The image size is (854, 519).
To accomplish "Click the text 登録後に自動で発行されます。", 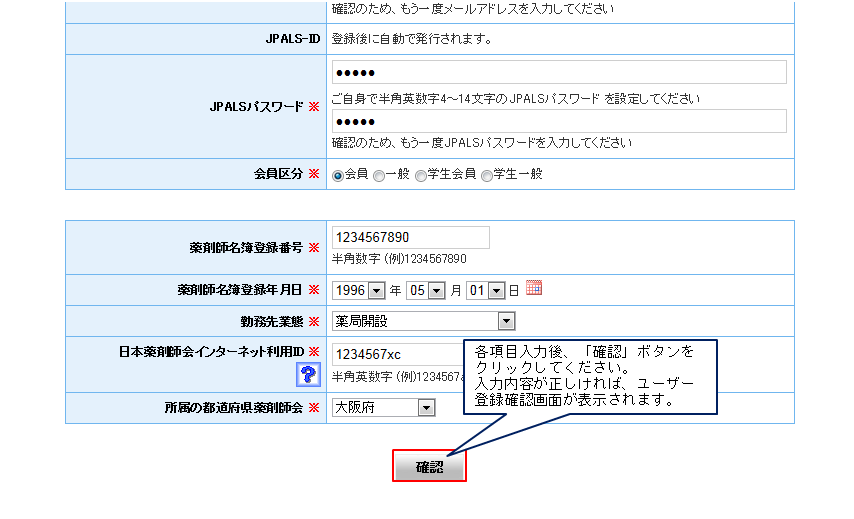I will 412,39.
